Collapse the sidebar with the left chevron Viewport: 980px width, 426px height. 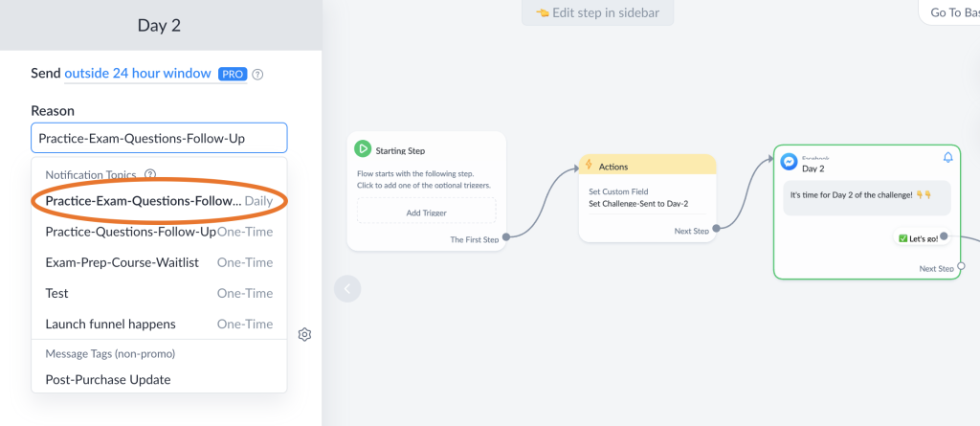click(x=347, y=287)
